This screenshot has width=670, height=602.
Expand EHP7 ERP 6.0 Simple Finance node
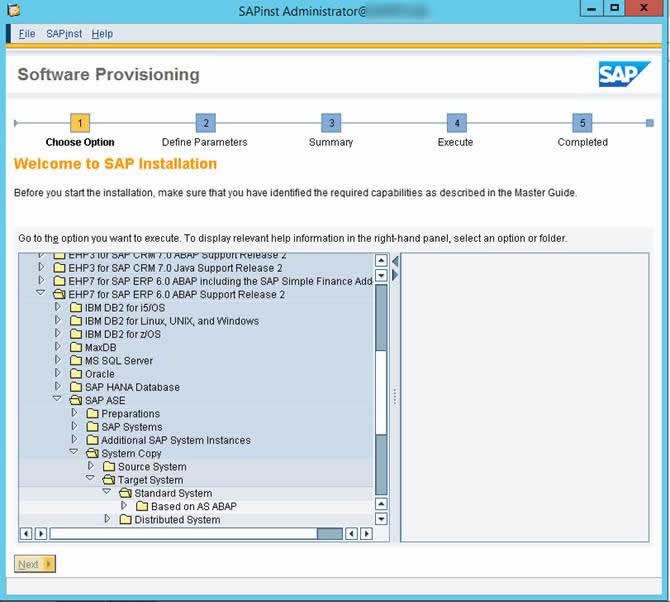click(x=41, y=280)
